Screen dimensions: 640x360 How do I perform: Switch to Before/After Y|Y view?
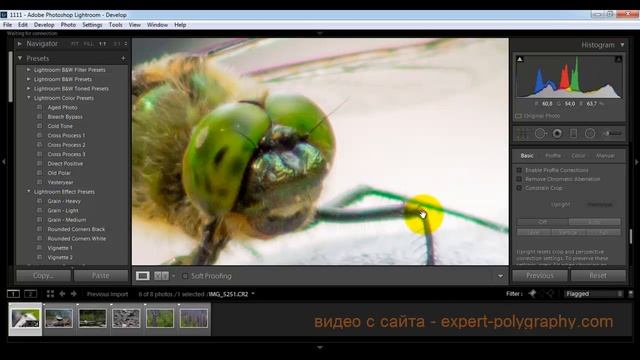(161, 276)
